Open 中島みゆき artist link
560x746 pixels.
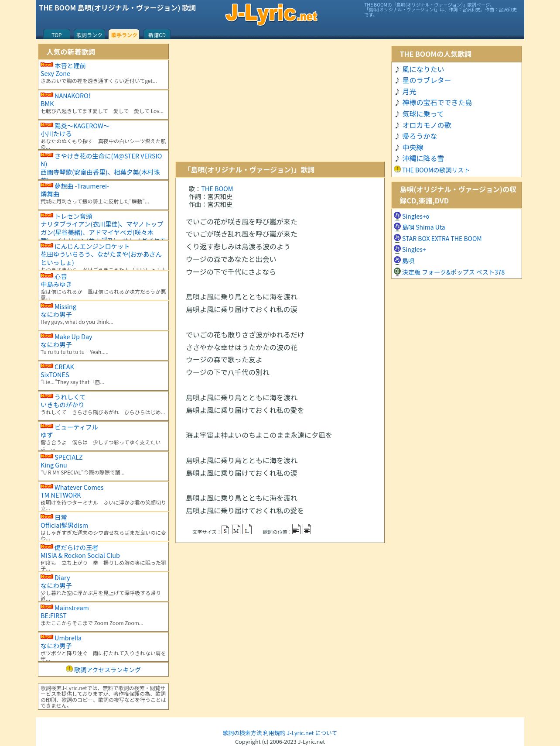click(56, 285)
